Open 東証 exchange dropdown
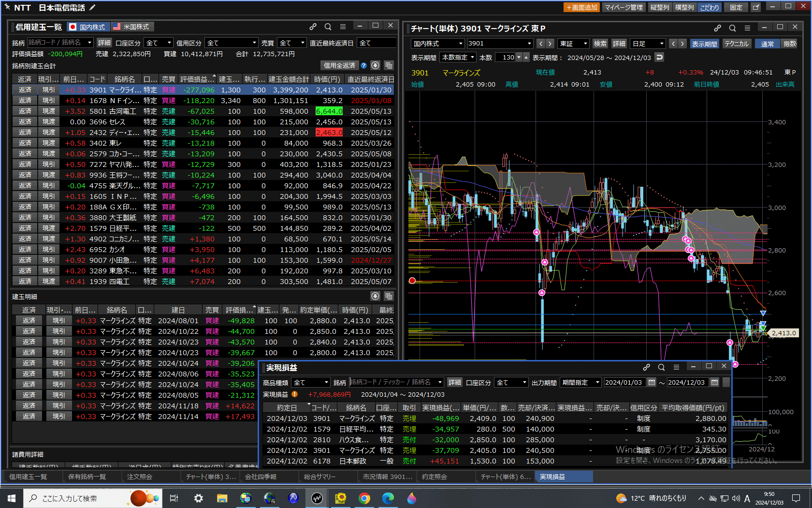 573,44
